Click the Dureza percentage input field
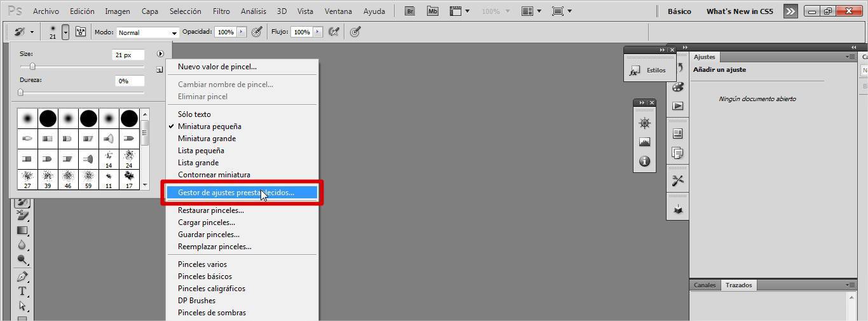This screenshot has height=321, width=868. coord(130,81)
